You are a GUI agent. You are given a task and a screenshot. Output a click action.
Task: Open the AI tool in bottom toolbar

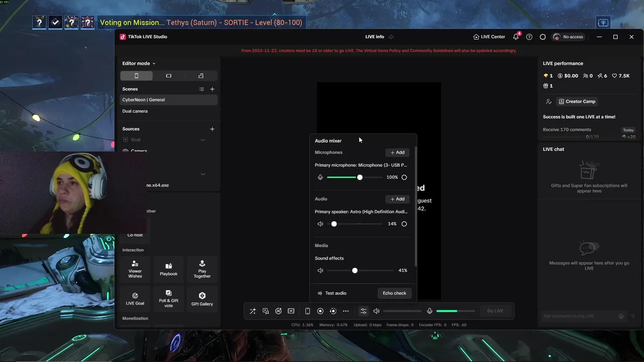pyautogui.click(x=278, y=311)
